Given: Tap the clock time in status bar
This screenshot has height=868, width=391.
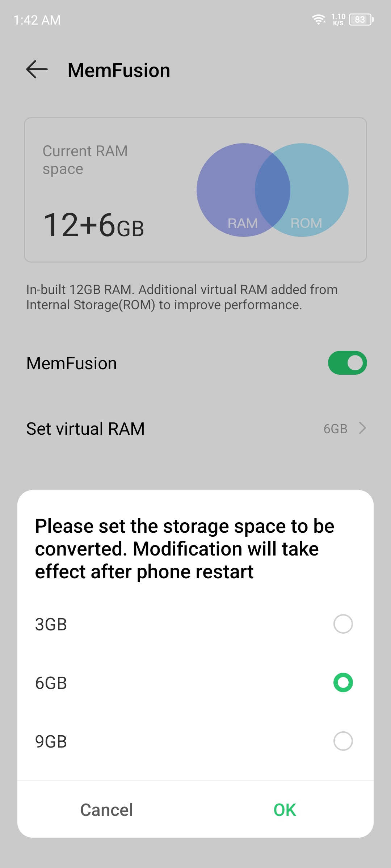Looking at the screenshot, I should [37, 20].
